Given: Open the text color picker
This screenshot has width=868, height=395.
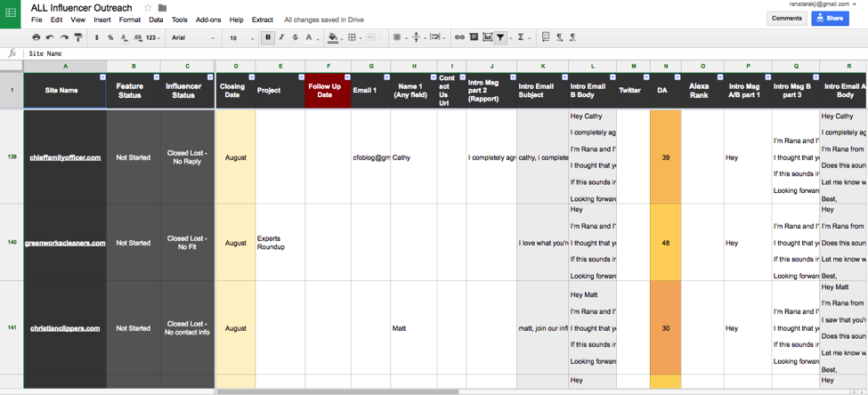Looking at the screenshot, I should click(x=311, y=37).
